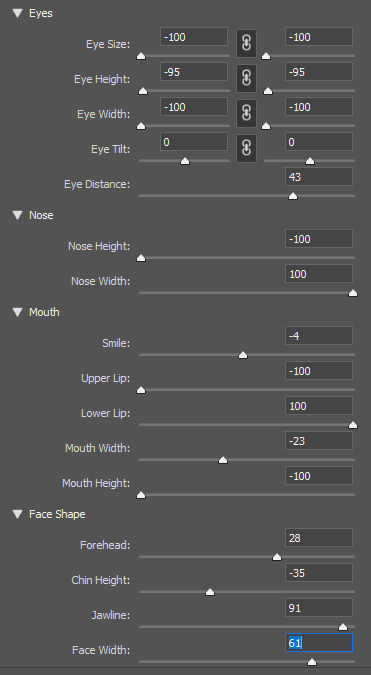
Task: Click the Eye Distance slider handle
Action: 293,196
